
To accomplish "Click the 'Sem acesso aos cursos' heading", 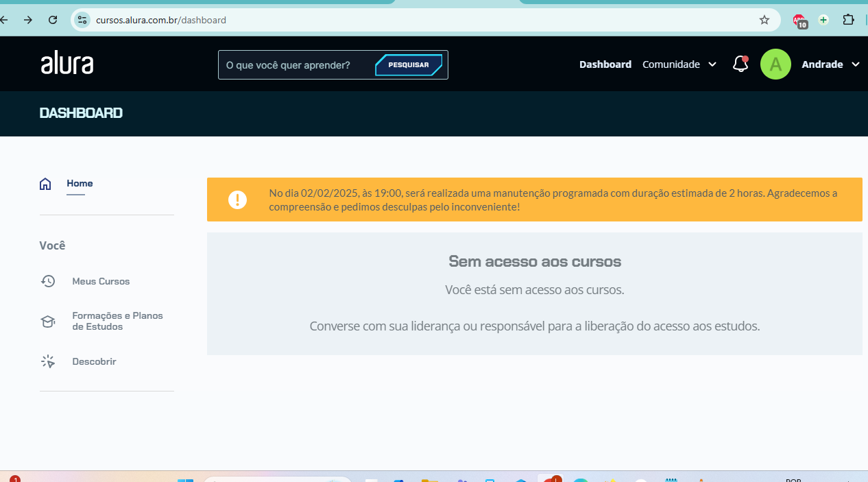I will click(535, 261).
